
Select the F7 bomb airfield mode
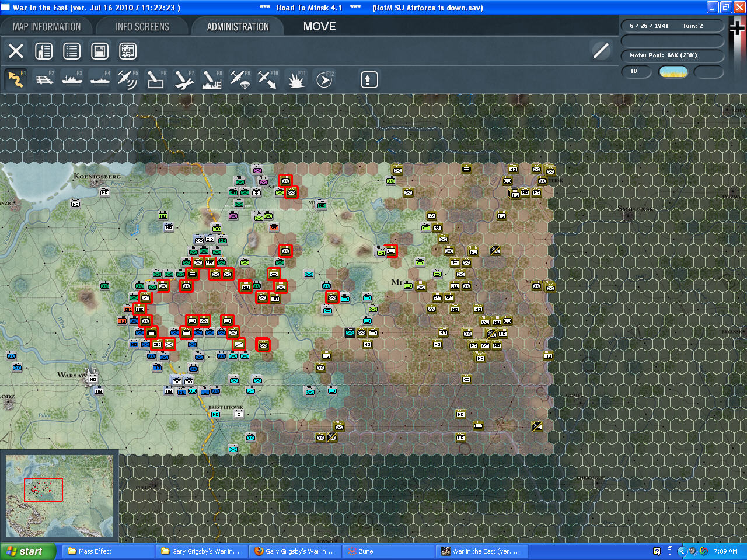point(184,79)
